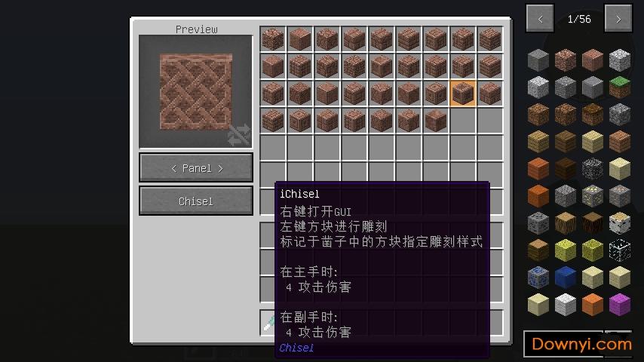Select the Grass block icon
Image resolution: width=644 pixels, height=362 pixels.
619,87
